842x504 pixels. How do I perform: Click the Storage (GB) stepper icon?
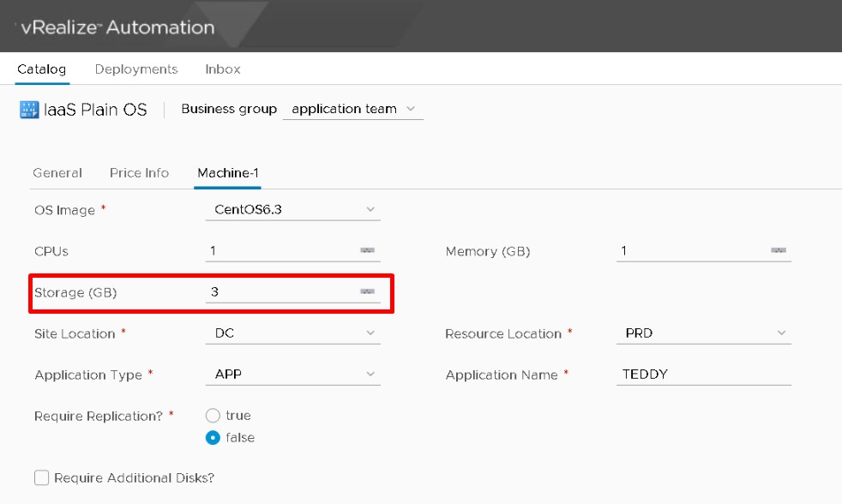tap(367, 292)
